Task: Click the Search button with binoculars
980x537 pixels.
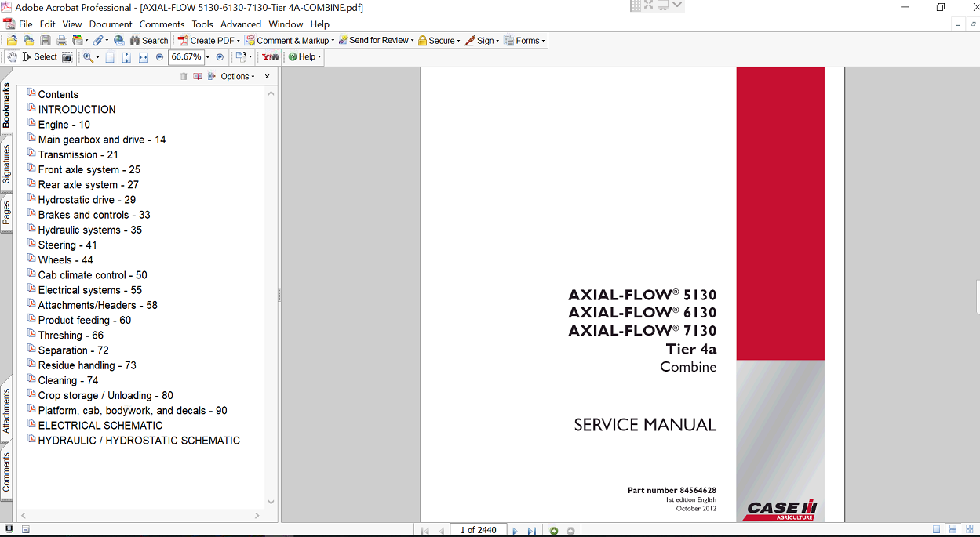Action: tap(148, 41)
